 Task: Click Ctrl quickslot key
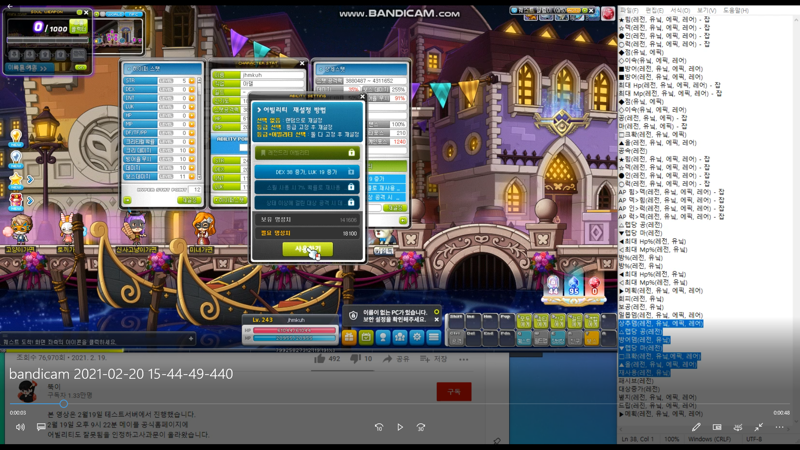[x=456, y=337]
